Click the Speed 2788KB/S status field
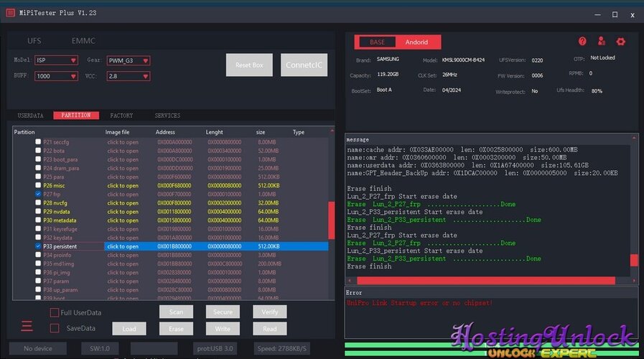This screenshot has width=644, height=359. point(281,348)
